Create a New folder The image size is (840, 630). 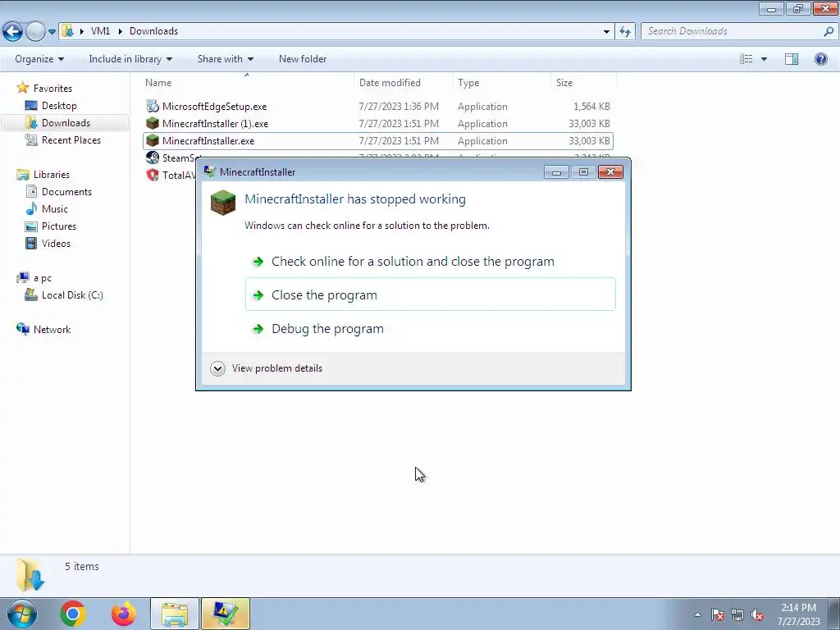pos(303,59)
